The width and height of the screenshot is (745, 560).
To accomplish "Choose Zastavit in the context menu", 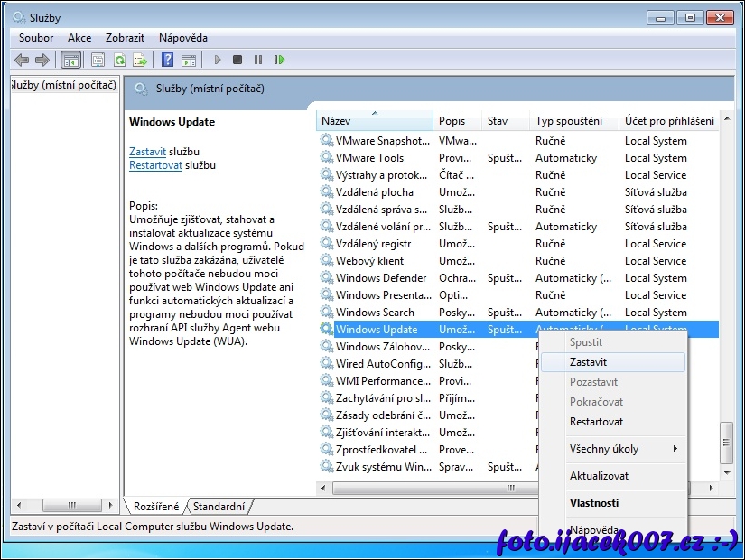I will coord(588,362).
